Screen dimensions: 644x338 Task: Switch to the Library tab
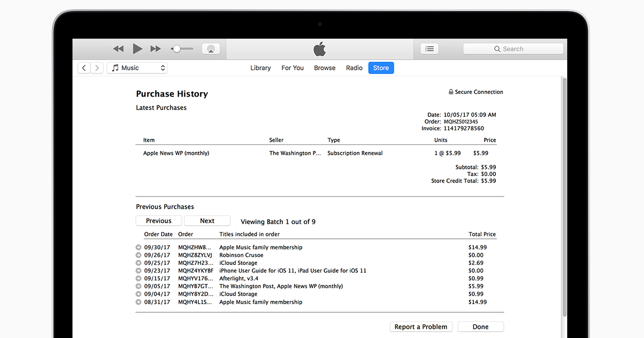click(260, 68)
